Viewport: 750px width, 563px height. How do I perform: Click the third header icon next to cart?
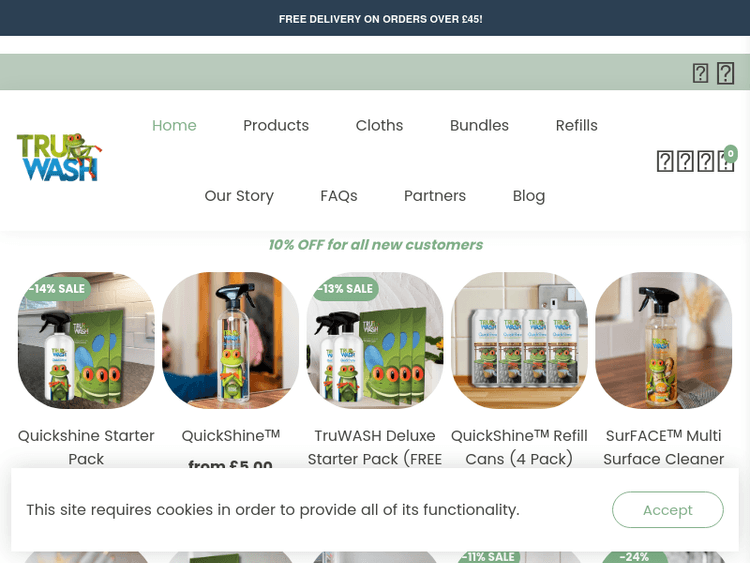point(706,161)
